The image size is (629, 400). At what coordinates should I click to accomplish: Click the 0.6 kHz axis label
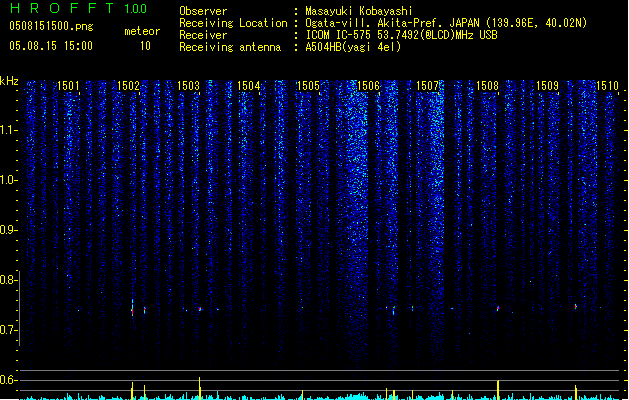tap(8, 380)
